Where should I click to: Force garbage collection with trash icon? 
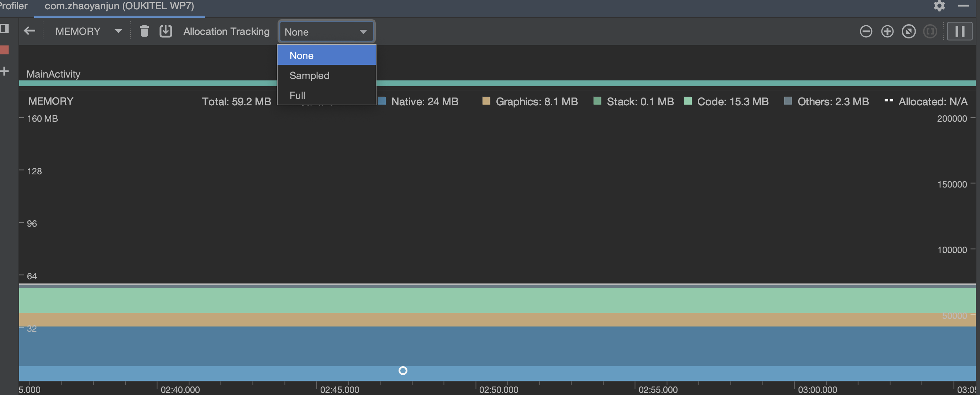click(x=144, y=31)
